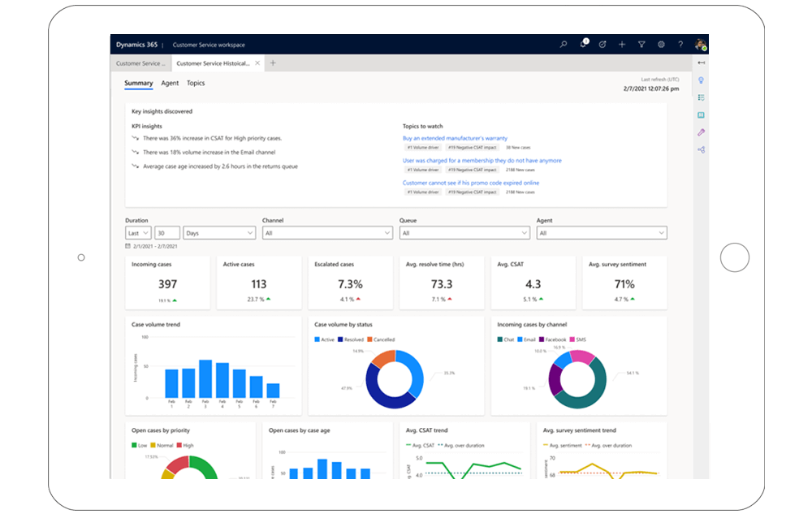Click the green up arrow under Incoming cases

[175, 300]
